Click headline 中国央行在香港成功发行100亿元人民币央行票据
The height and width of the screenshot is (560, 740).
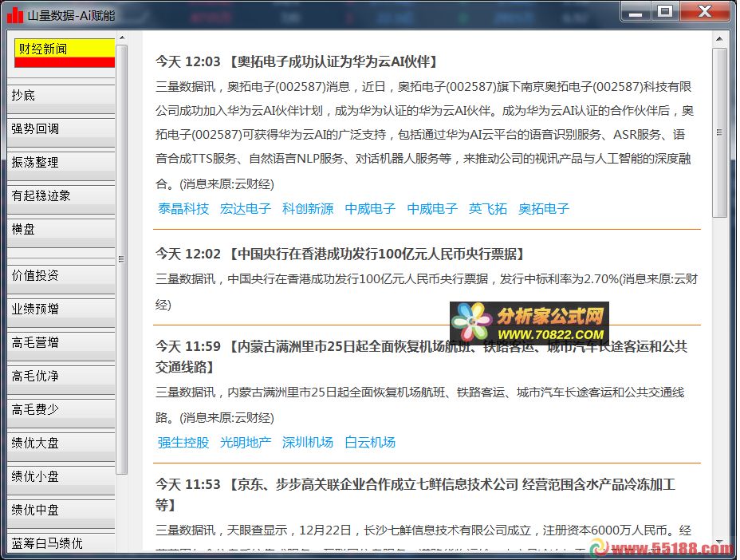(340, 254)
